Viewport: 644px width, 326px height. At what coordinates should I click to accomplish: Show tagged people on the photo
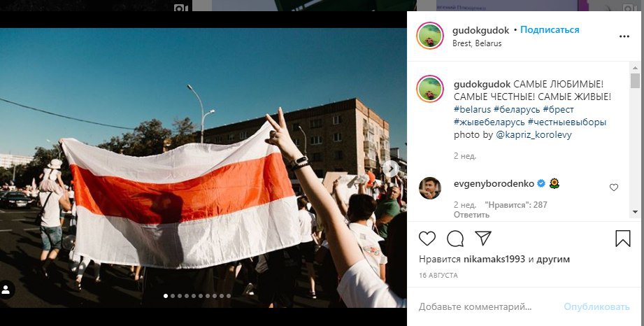point(6,290)
